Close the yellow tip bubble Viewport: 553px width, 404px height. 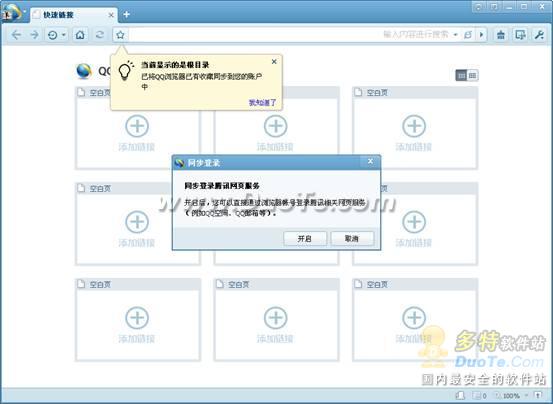(x=274, y=62)
